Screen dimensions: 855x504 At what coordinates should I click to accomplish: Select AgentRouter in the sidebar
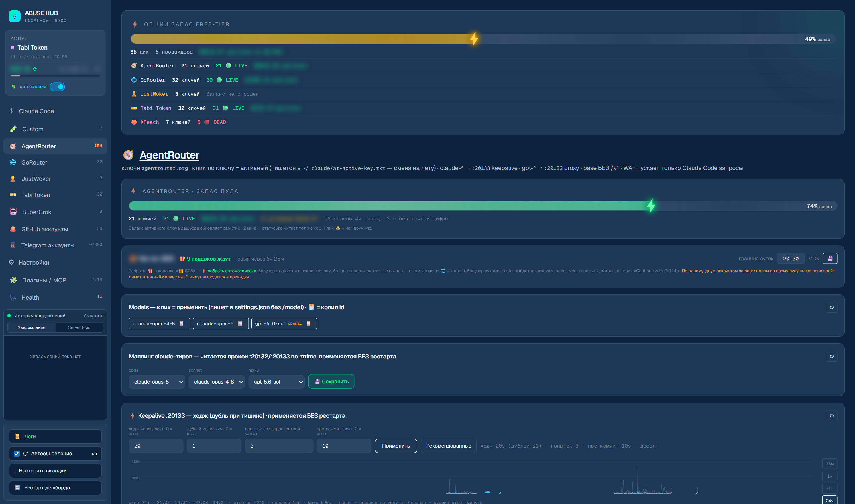click(x=55, y=146)
